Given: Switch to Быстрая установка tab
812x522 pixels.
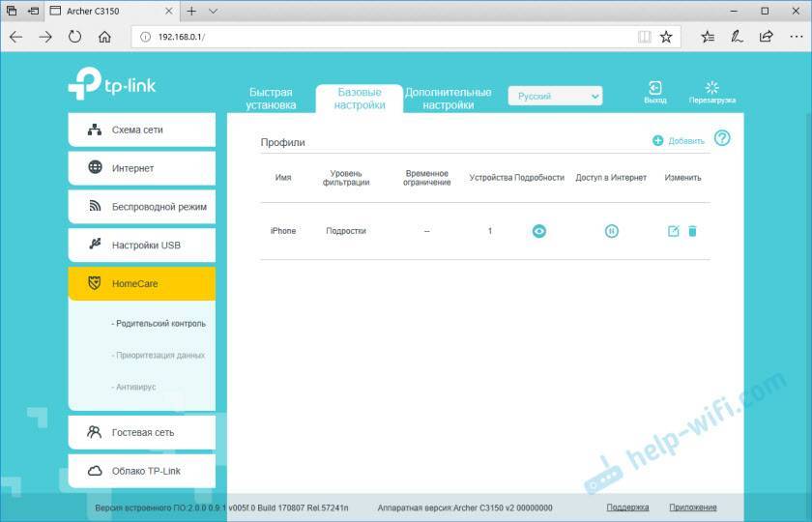Looking at the screenshot, I should click(271, 99).
